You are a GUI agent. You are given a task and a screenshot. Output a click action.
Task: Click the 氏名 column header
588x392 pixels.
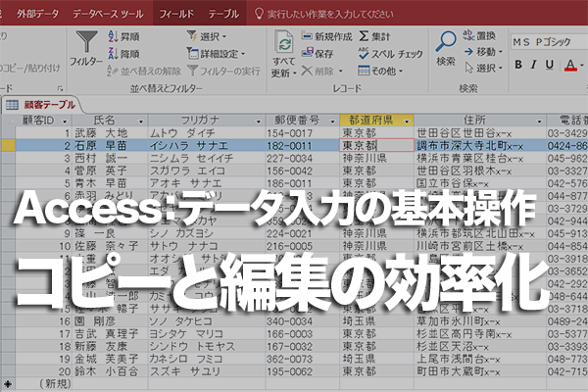tap(110, 121)
